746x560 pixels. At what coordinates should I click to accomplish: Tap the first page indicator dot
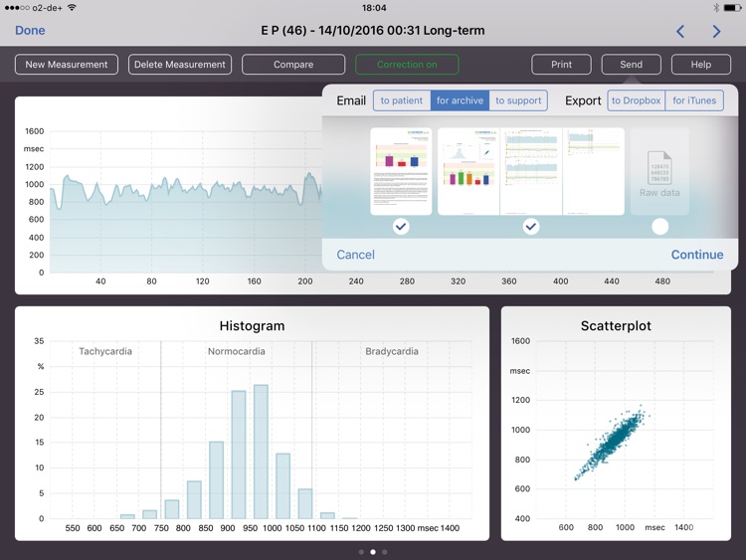pos(362,552)
